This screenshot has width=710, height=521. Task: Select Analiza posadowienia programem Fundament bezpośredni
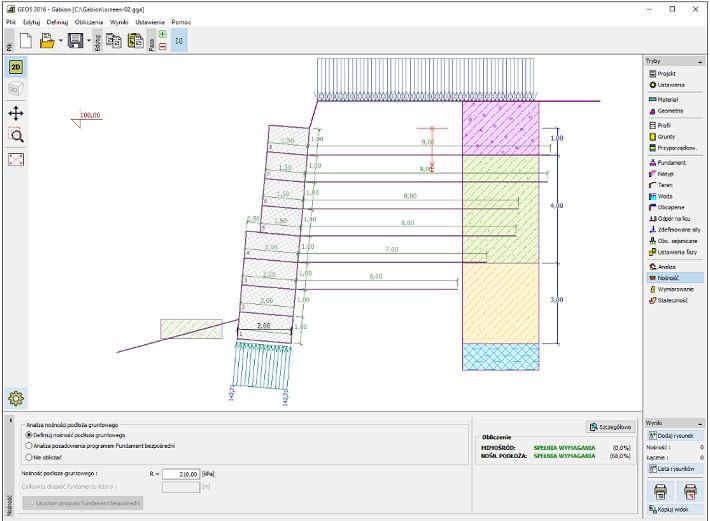tap(100, 446)
